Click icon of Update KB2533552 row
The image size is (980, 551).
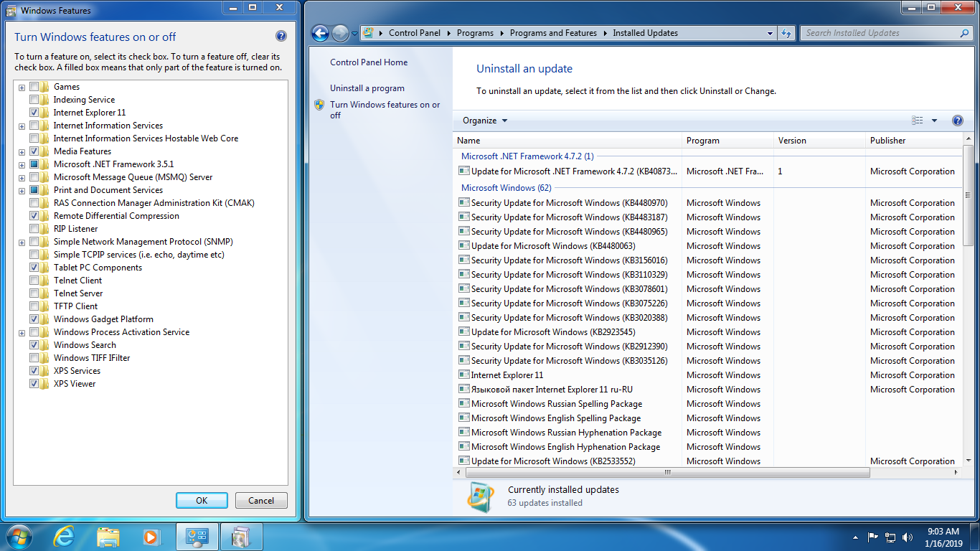tap(463, 461)
